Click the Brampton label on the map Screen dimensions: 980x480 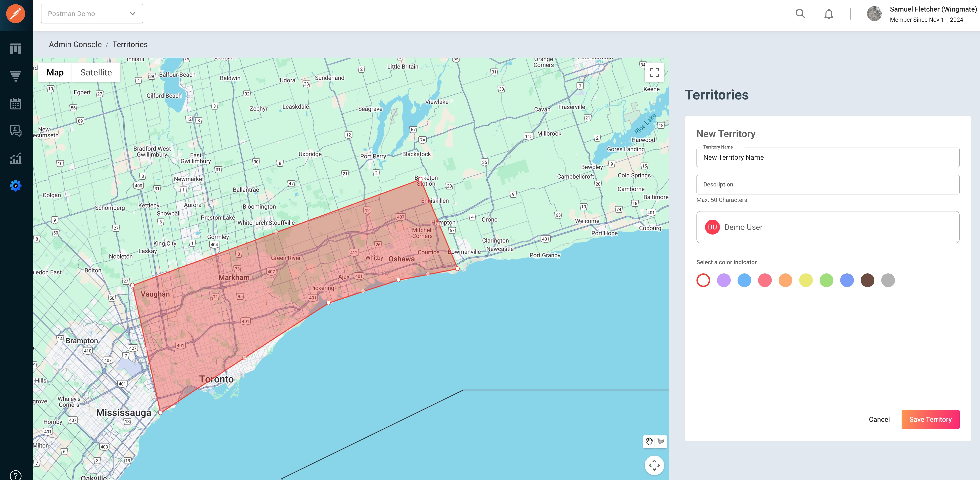pyautogui.click(x=82, y=341)
